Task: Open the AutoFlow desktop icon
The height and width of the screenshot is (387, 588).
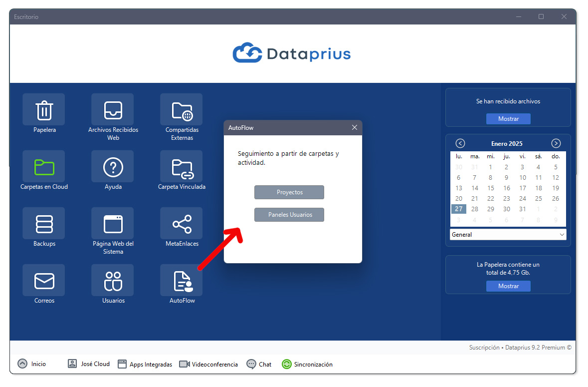Action: (182, 281)
